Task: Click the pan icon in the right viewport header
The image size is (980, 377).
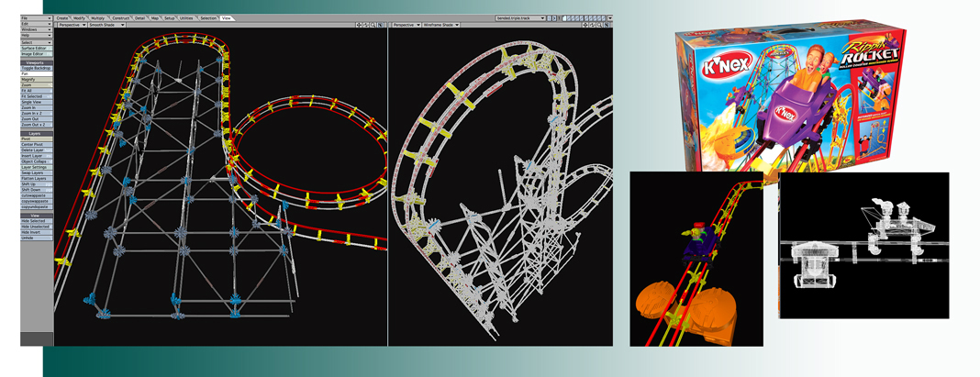Action: [585, 25]
